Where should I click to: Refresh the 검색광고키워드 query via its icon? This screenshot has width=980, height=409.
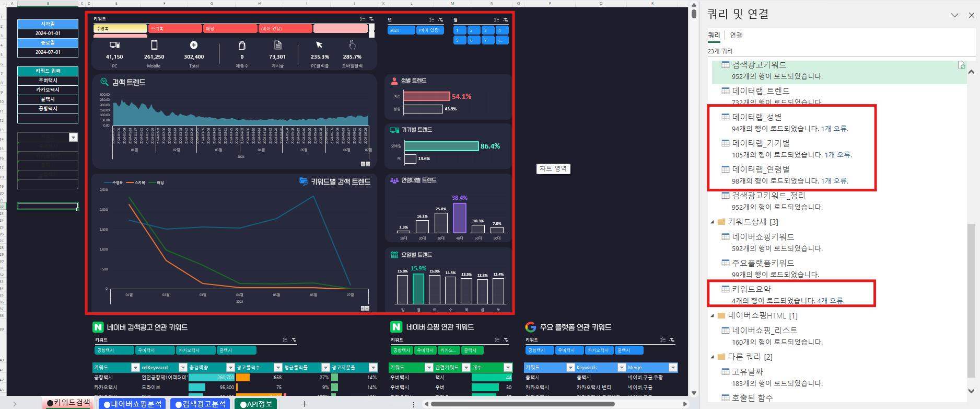tap(962, 65)
